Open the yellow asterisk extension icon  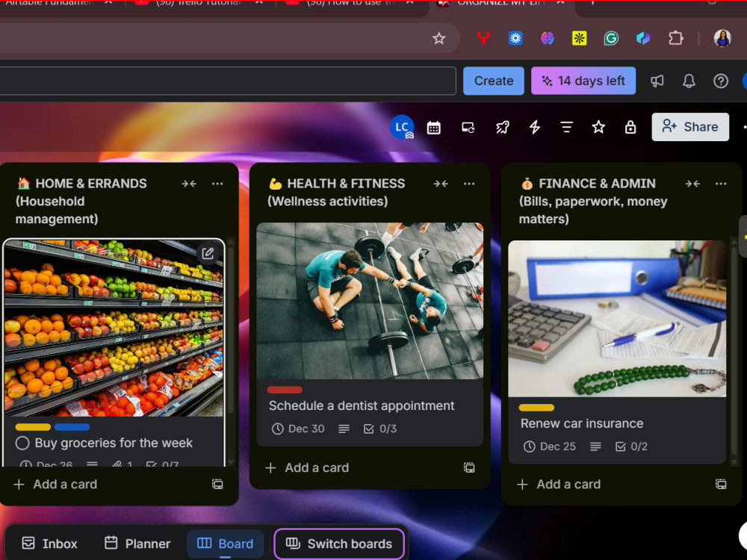click(580, 38)
